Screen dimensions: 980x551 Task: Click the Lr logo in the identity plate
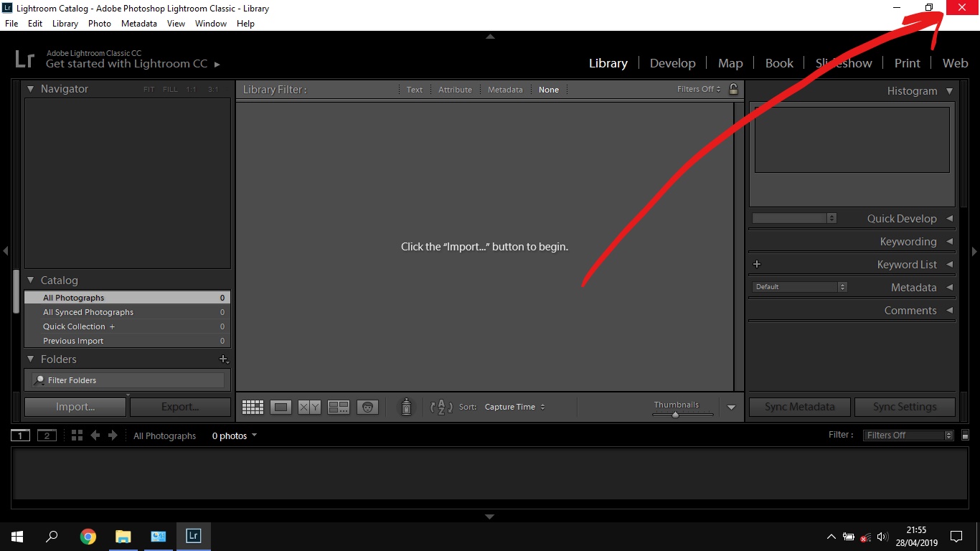(24, 59)
